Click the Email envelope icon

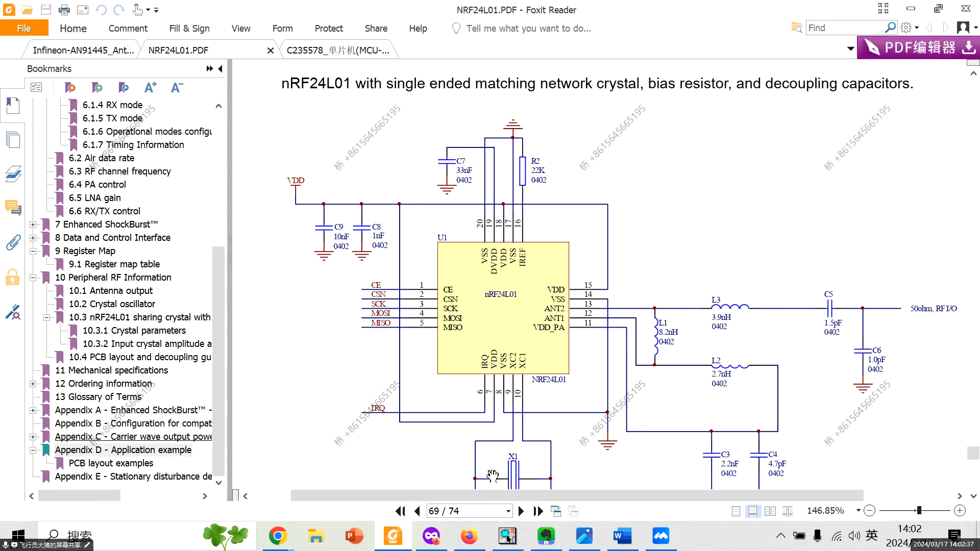[83, 10]
